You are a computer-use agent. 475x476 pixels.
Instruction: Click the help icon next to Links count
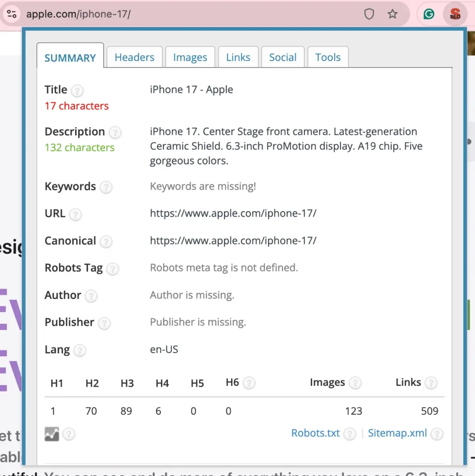pyautogui.click(x=431, y=383)
